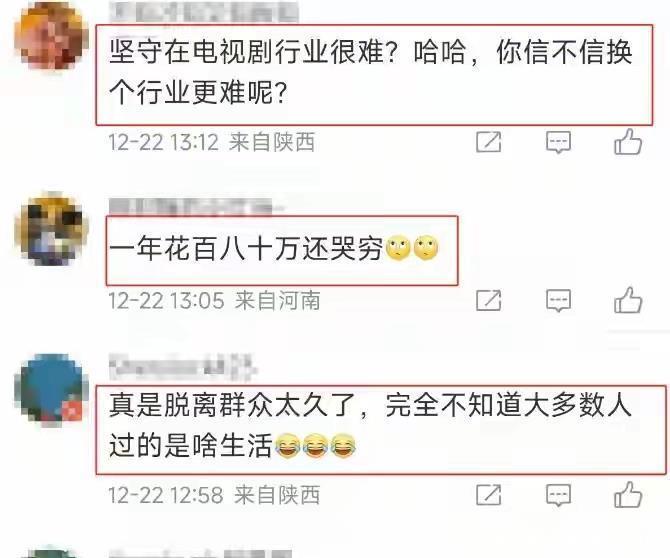Tap the '12-22 12:58 来自陕西' timestamp line
Image resolution: width=670 pixels, height=558 pixels.
point(215,495)
